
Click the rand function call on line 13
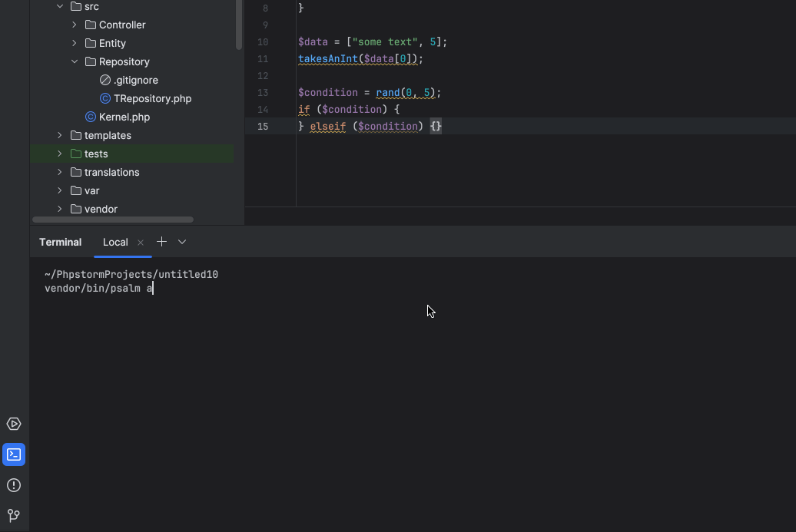388,93
